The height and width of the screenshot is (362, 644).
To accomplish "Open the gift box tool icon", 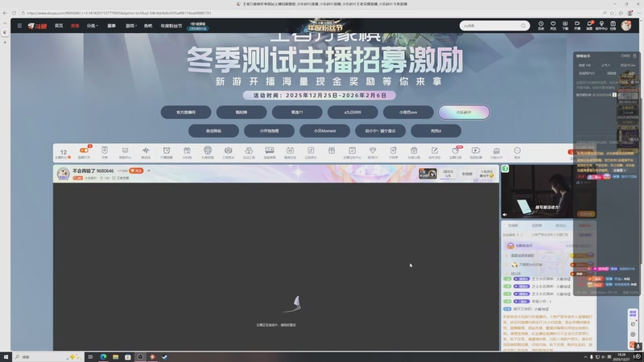I will [332, 151].
